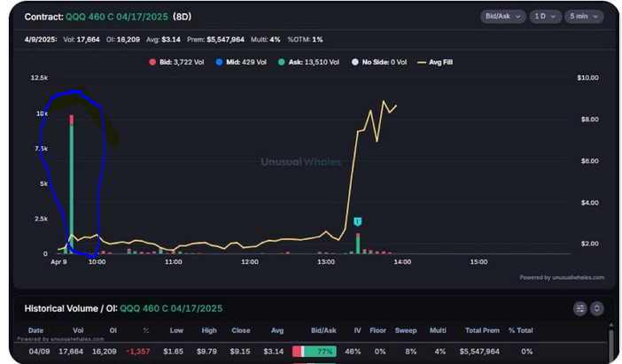622x364 pixels.
Task: Sort by the Low column header
Action: tap(176, 330)
